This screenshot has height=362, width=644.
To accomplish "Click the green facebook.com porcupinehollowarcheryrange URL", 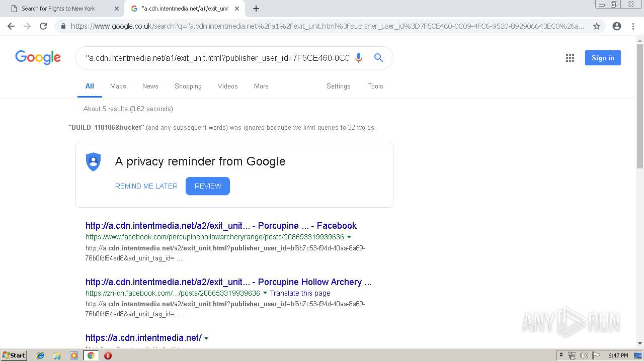I will point(215,237).
